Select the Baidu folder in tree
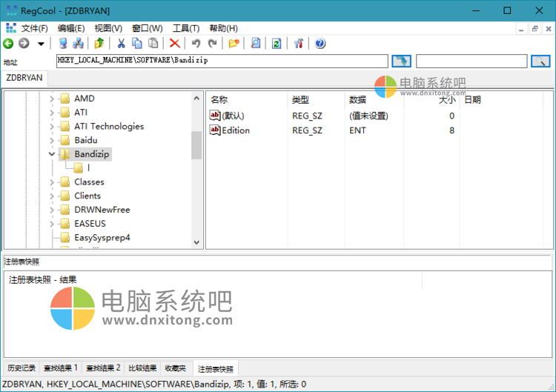This screenshot has height=392, width=556. 86,140
